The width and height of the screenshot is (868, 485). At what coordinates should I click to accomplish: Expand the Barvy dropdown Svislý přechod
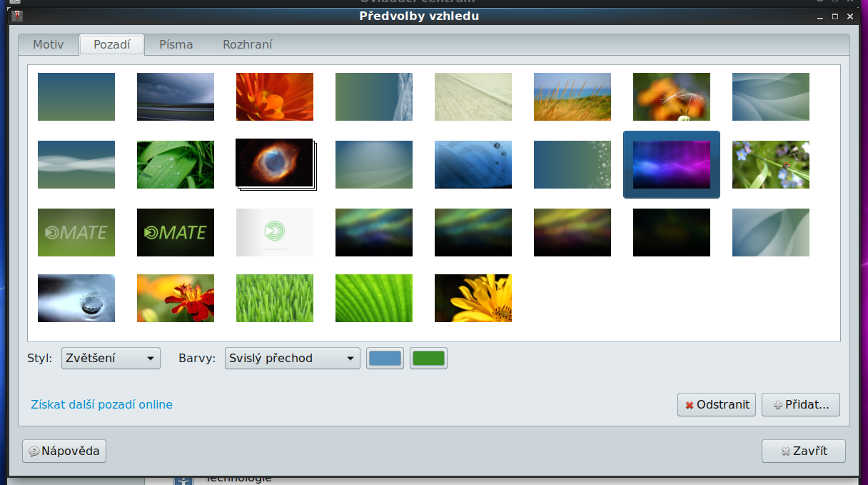click(x=293, y=358)
